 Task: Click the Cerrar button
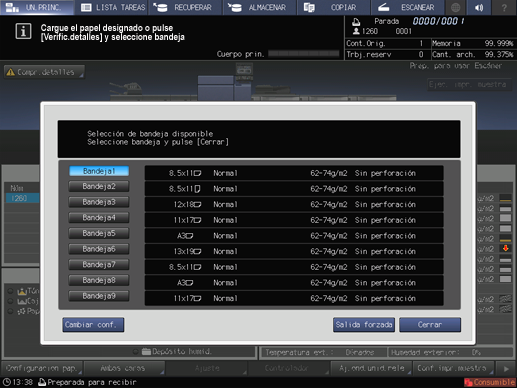(430, 325)
